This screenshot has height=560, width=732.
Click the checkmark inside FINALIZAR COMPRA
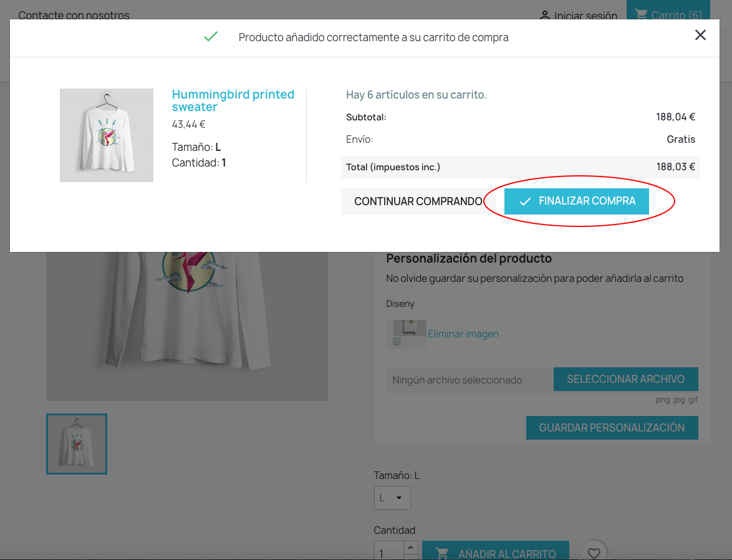point(526,201)
